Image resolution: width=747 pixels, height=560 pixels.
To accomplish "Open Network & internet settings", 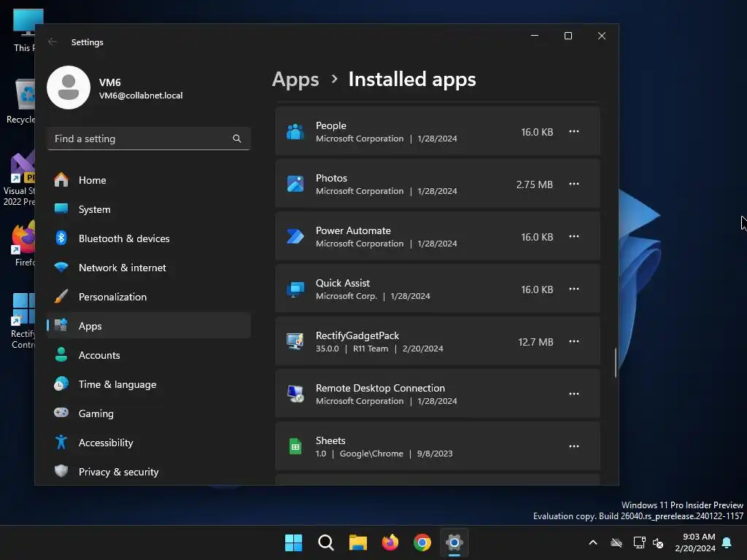I will click(x=149, y=268).
